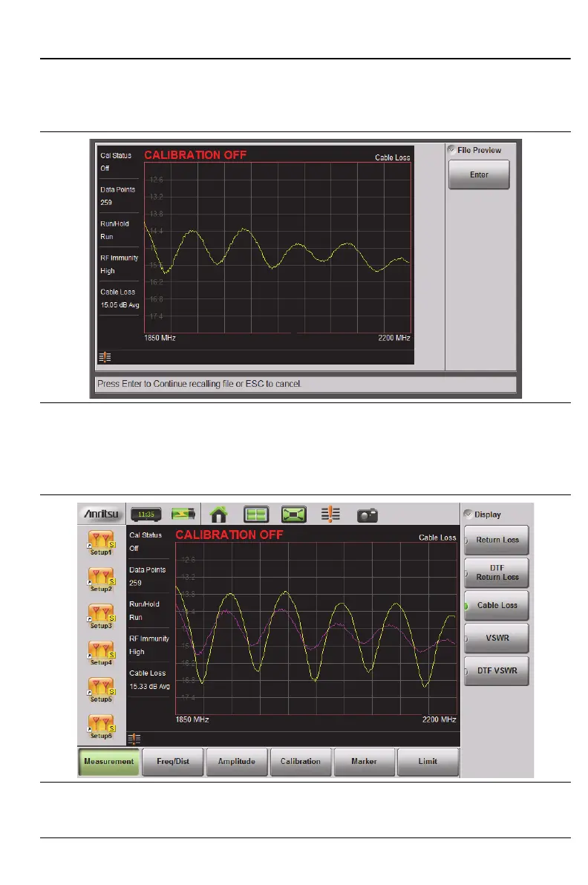The width and height of the screenshot is (588, 885).
Task: Tap the green full-screen arrows icon
Action: tap(294, 515)
